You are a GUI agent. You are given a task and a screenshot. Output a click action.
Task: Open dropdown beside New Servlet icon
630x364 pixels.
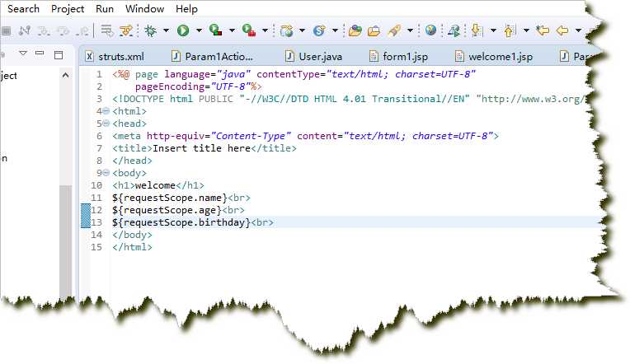pyautogui.click(x=335, y=30)
